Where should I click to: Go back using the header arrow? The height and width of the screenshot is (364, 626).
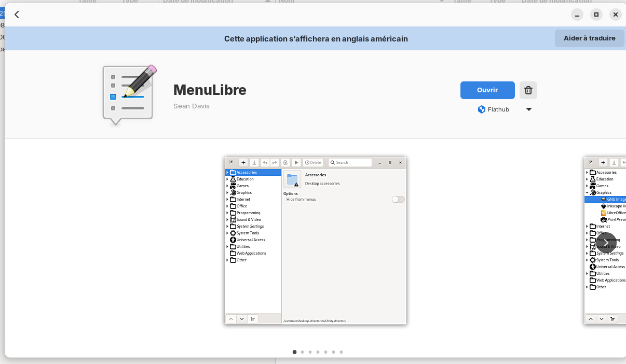17,15
